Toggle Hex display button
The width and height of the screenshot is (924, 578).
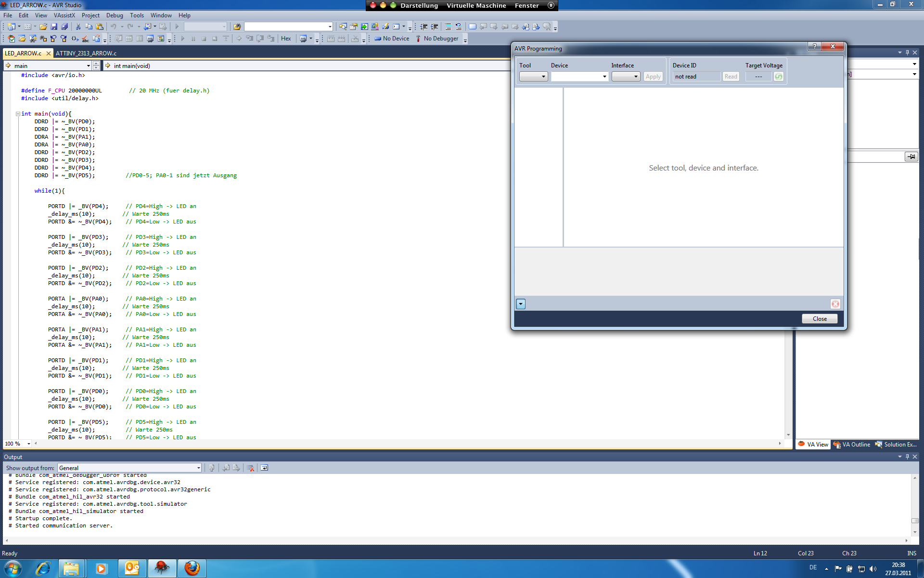coord(286,39)
